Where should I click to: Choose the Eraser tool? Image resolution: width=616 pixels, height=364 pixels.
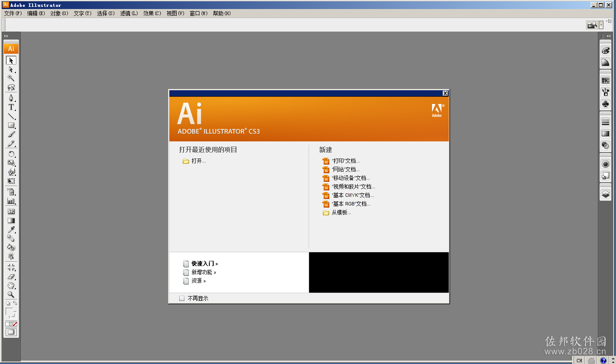click(11, 276)
